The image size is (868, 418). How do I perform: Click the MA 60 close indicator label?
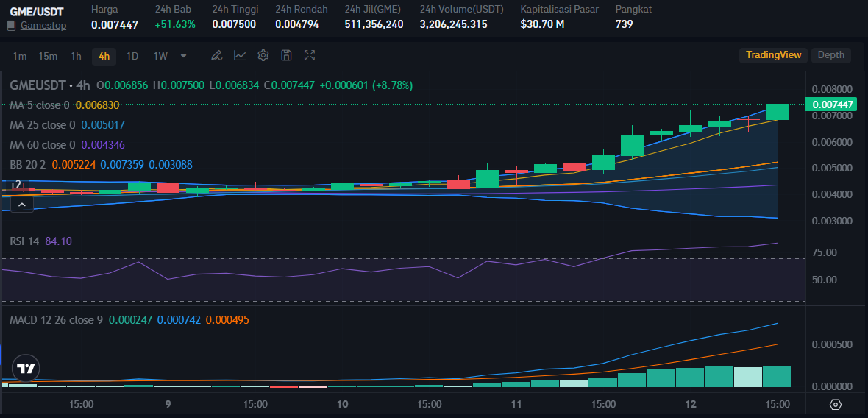[x=43, y=145]
